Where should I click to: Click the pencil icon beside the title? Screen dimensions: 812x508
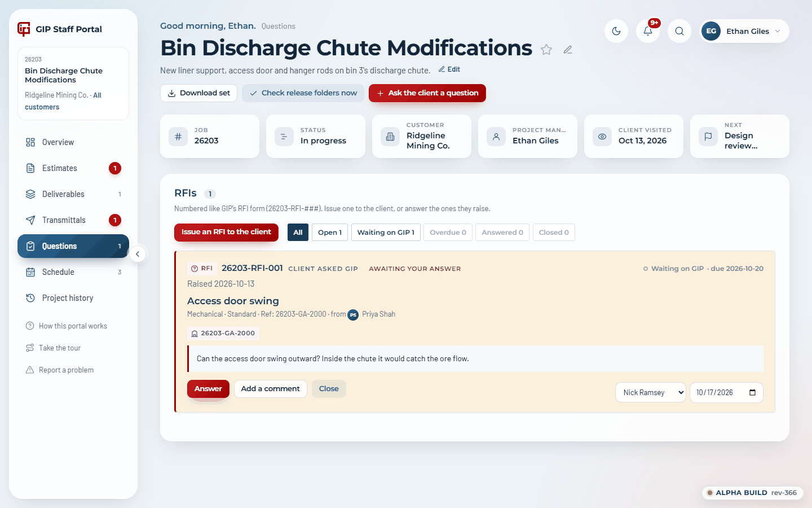tap(568, 50)
